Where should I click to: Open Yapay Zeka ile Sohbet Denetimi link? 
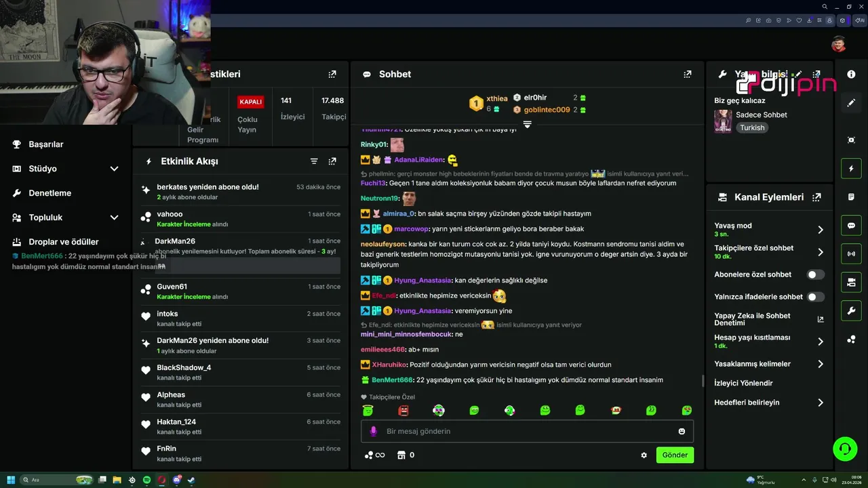[769, 319]
